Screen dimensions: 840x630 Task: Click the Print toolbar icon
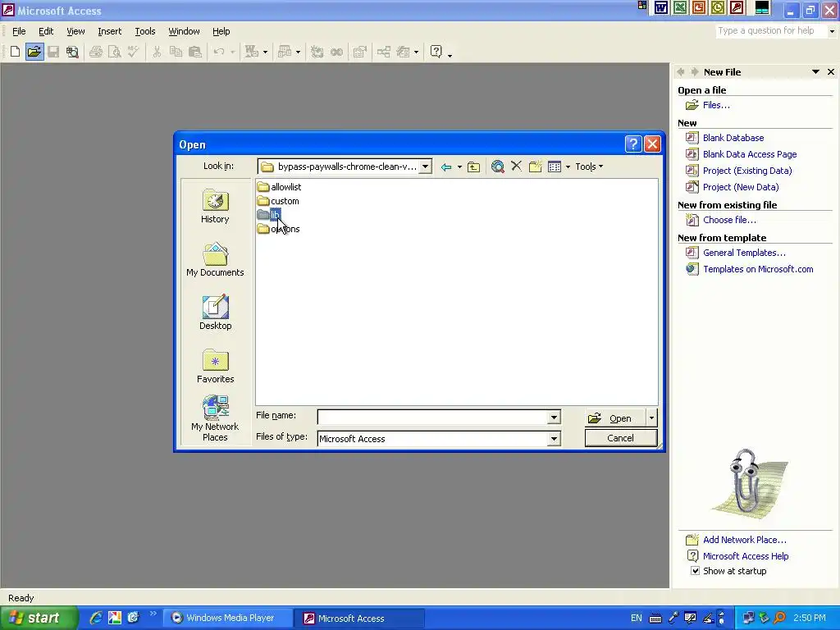pyautogui.click(x=96, y=52)
